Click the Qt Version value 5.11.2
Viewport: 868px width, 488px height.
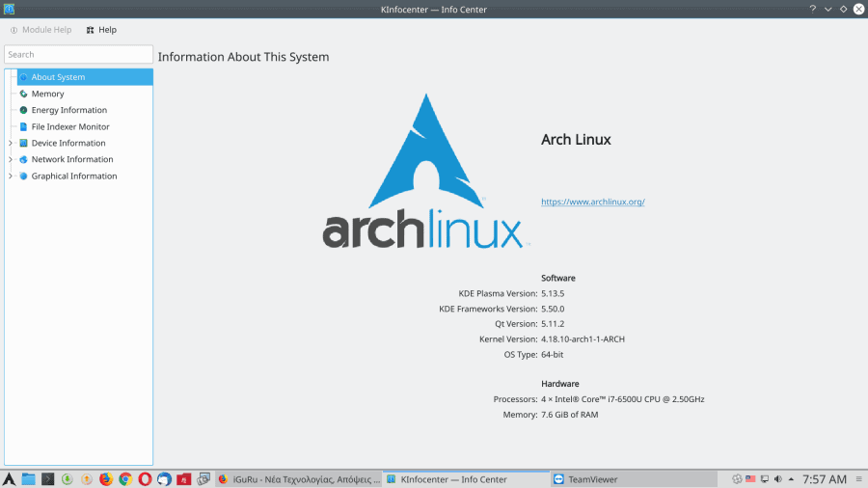553,324
